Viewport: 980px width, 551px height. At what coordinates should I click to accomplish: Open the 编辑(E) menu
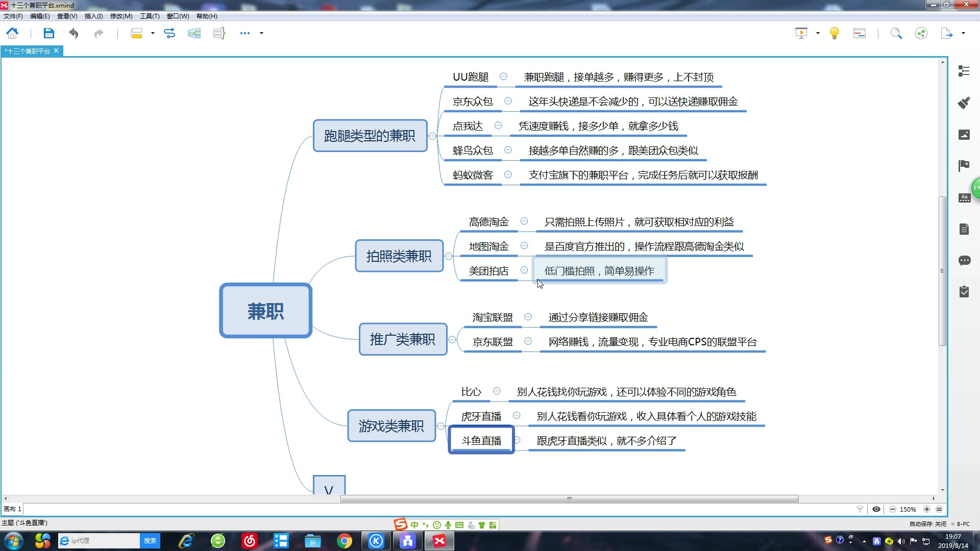tap(40, 16)
